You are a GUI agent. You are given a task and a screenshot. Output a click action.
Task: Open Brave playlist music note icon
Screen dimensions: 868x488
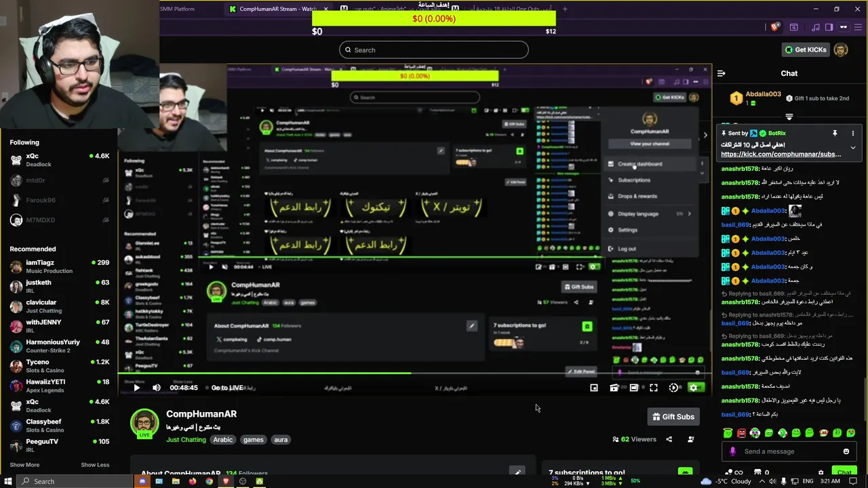pyautogui.click(x=815, y=27)
